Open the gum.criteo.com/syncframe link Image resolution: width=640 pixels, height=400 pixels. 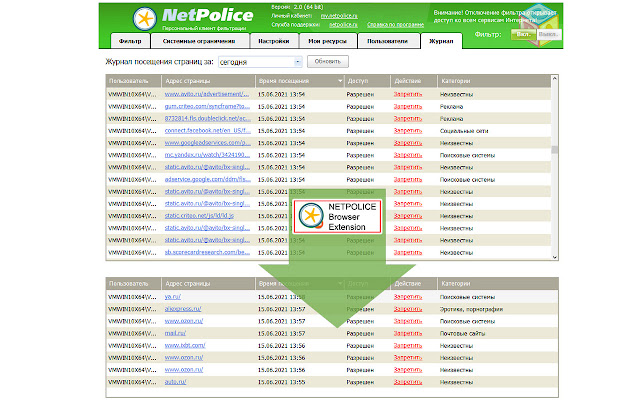[207, 106]
